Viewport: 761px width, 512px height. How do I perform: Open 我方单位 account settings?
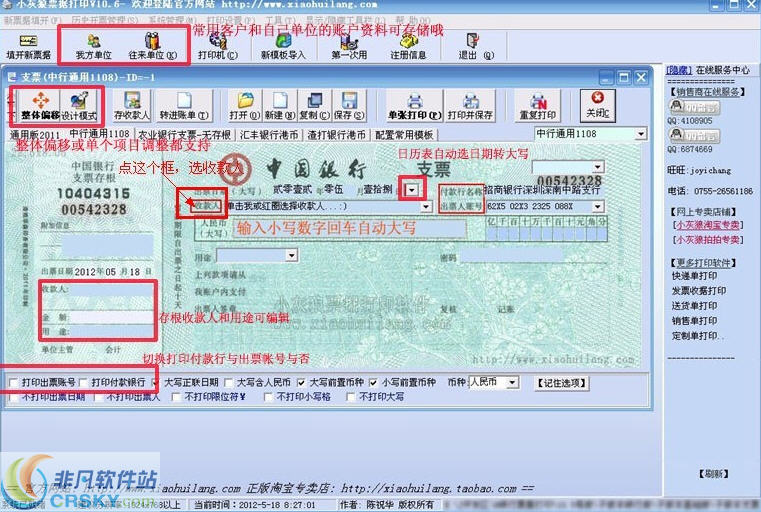point(94,47)
